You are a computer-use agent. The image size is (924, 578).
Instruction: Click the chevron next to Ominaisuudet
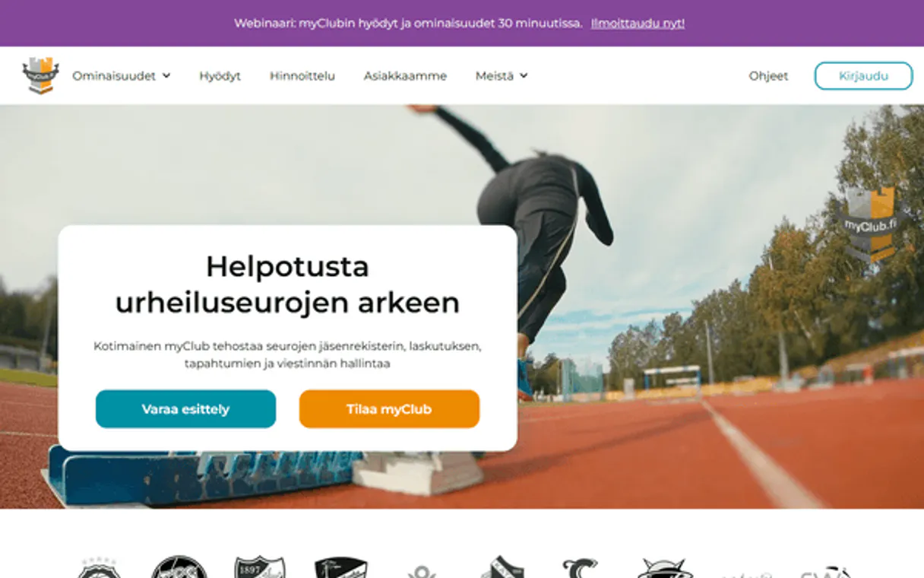click(166, 76)
